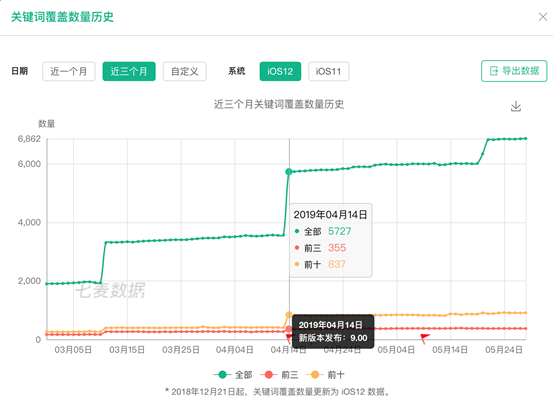Click 2019年04月14日 tooltip title
This screenshot has width=553, height=404.
(x=330, y=214)
